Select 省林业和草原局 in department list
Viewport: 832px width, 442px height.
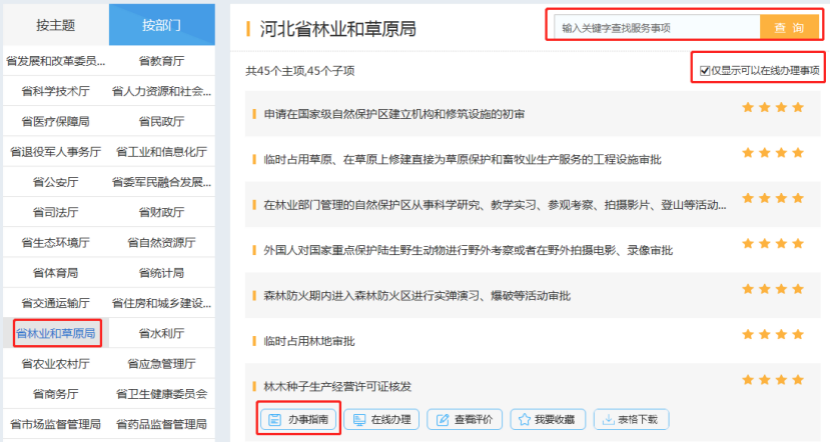coord(55,333)
